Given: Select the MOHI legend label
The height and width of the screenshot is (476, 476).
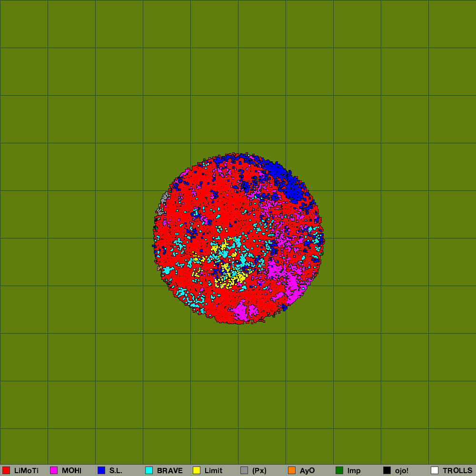Looking at the screenshot, I should coord(72,471).
